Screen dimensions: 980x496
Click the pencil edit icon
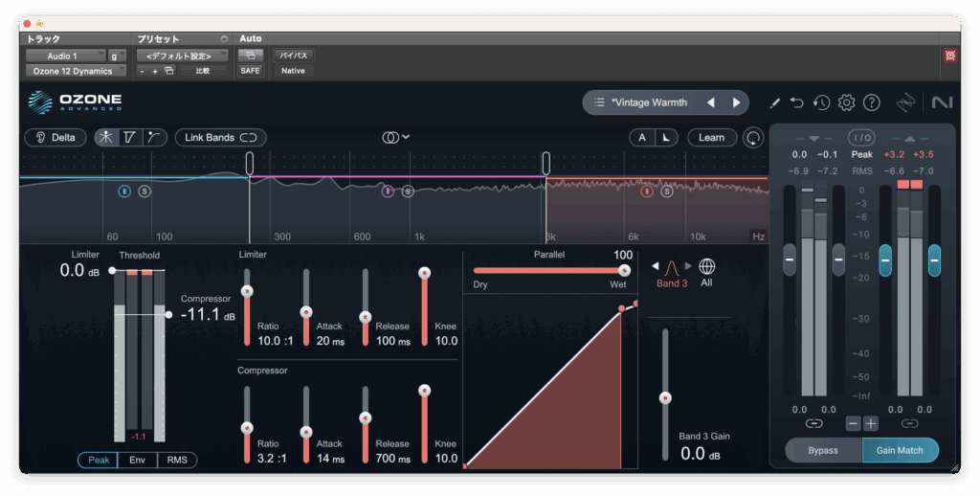point(774,102)
